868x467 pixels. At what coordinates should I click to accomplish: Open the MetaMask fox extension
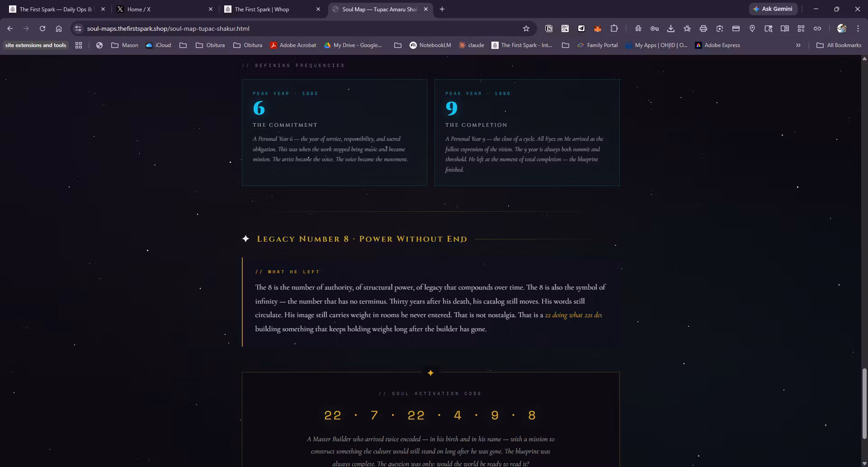coord(598,29)
